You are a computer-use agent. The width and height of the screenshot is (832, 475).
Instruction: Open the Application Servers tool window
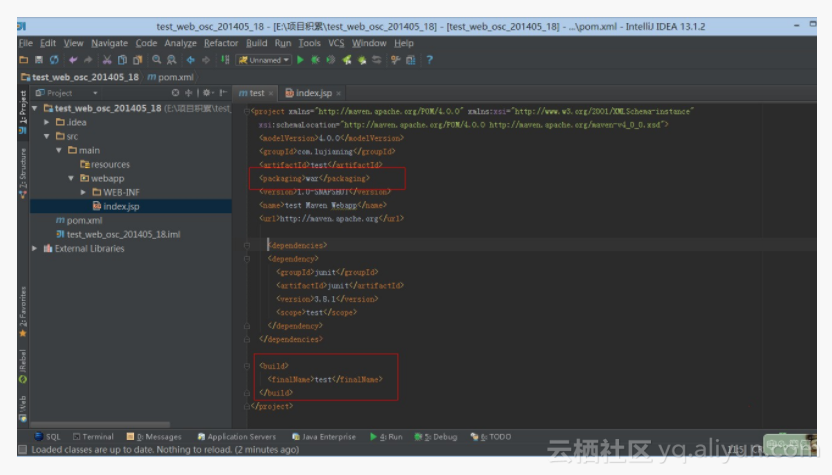[x=237, y=437]
